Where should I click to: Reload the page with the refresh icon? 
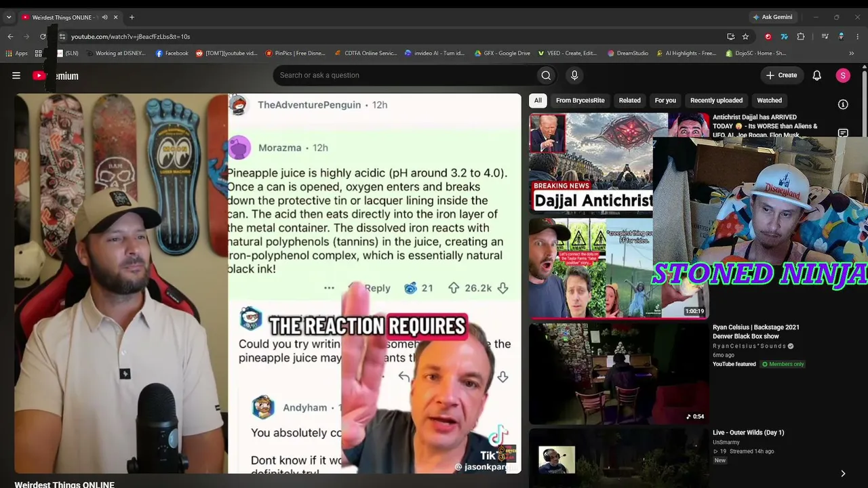(x=43, y=37)
